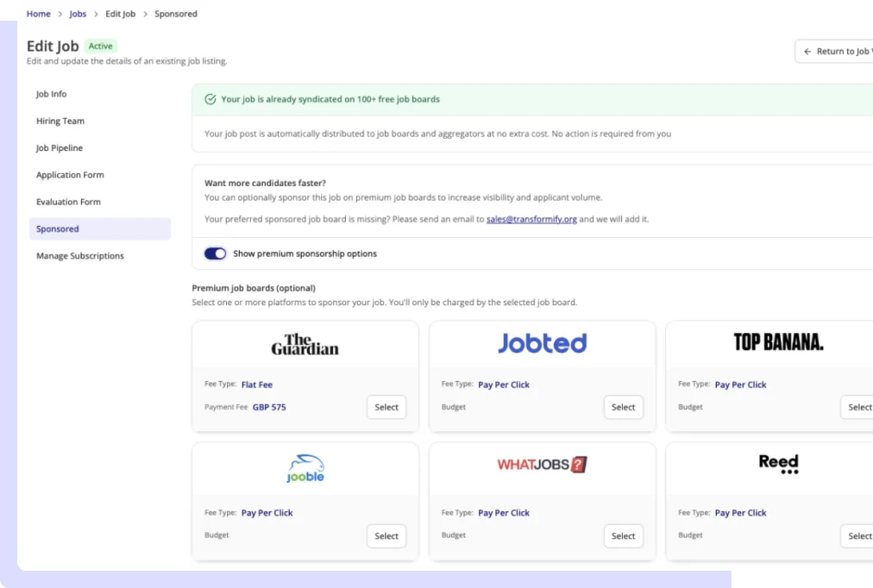Select WhatJobs for sponsorship
The height and width of the screenshot is (588, 873).
tap(623, 535)
